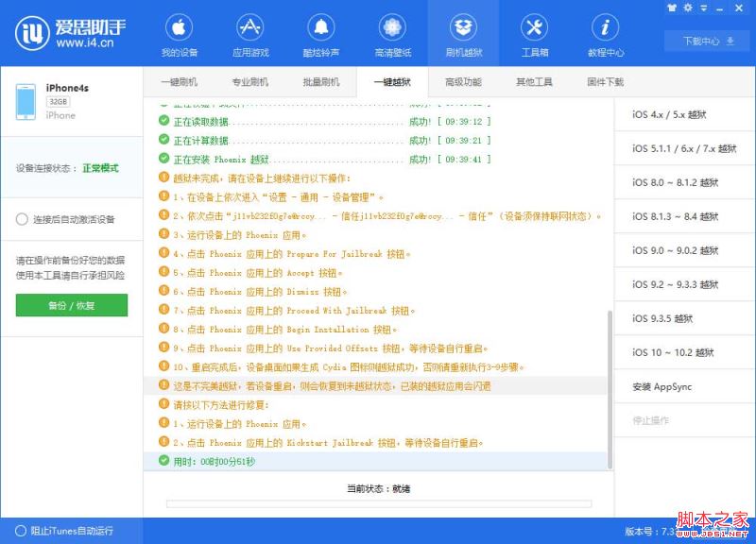
Task: Choose iOS 8.1.3 ~ 8.4 越狱
Action: click(x=684, y=217)
